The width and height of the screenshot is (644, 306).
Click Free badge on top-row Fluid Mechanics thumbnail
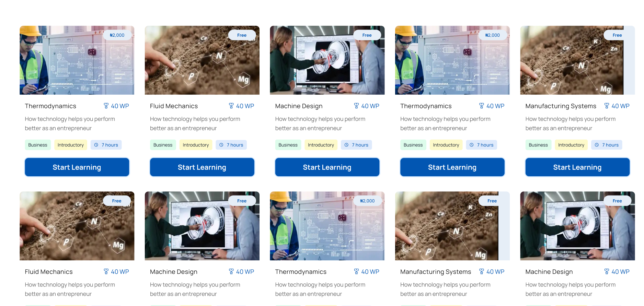point(242,35)
